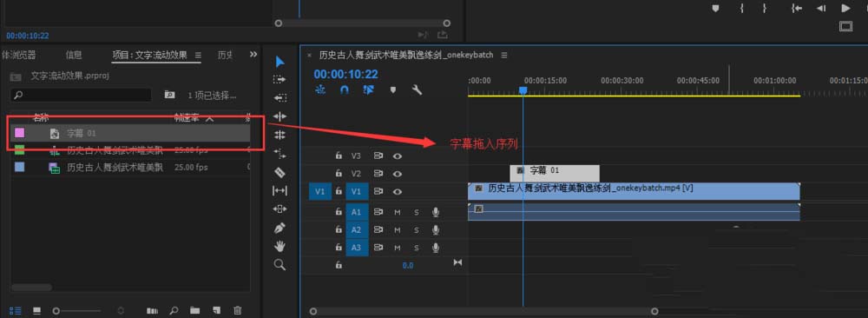868x318 pixels.
Task: Select the Slip tool
Action: pyautogui.click(x=279, y=190)
